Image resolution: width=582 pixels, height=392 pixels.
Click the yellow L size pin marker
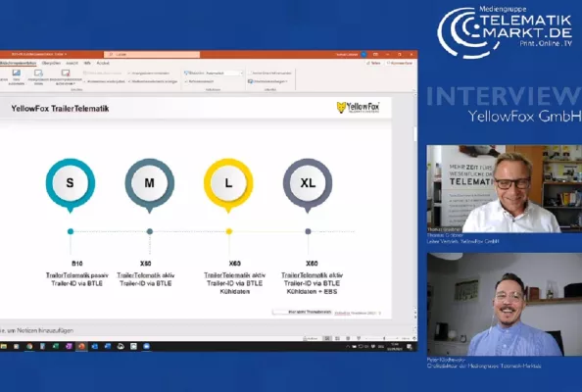(228, 185)
